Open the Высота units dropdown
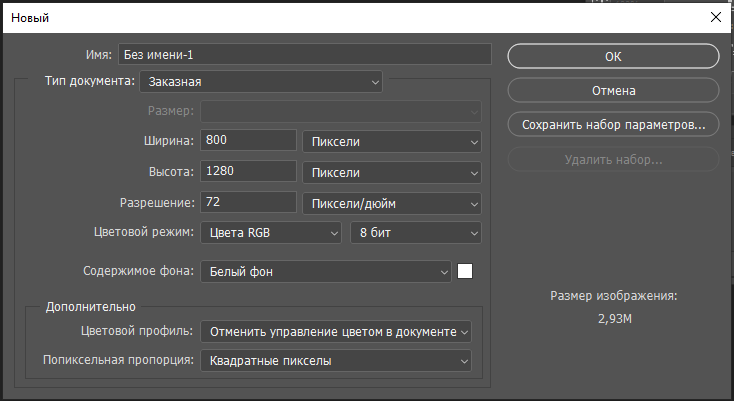The height and width of the screenshot is (401, 734). pyautogui.click(x=392, y=172)
